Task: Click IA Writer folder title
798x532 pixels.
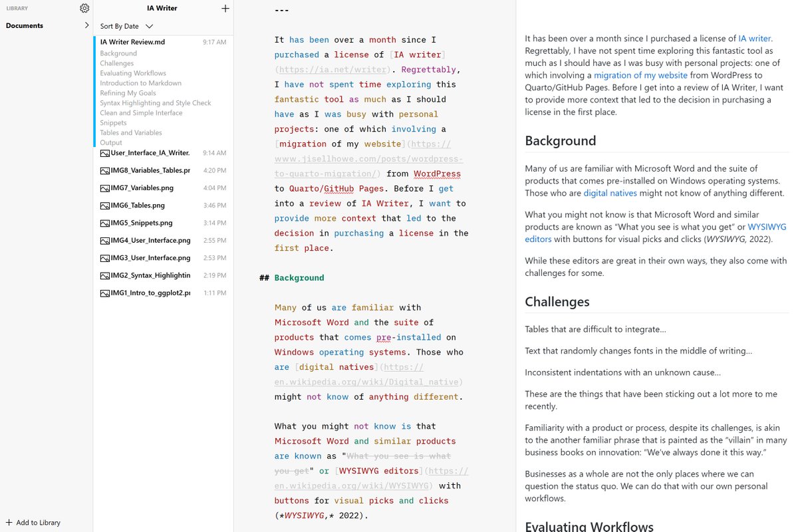Action: [x=162, y=9]
